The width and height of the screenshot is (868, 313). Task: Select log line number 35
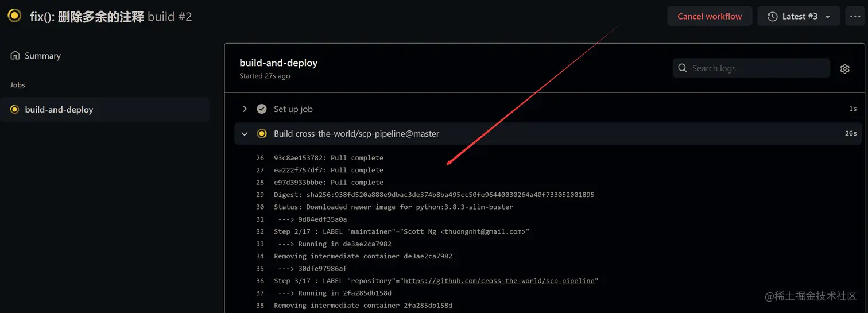(x=260, y=269)
